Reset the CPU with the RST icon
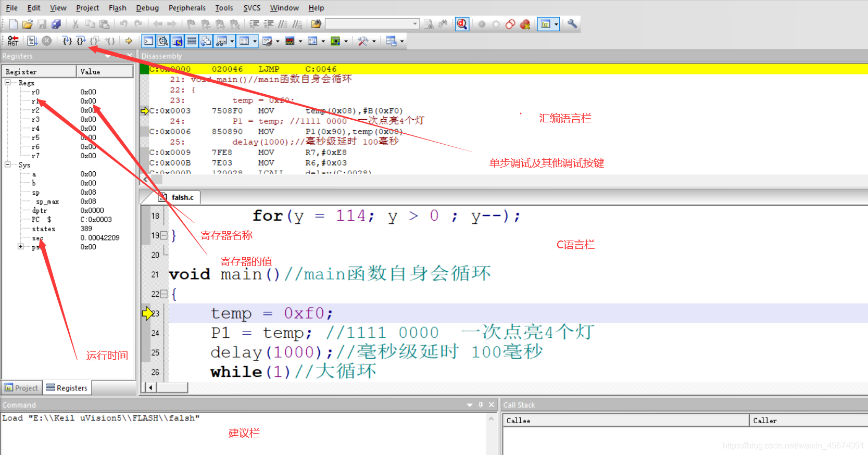This screenshot has height=455, width=868. pos(13,41)
